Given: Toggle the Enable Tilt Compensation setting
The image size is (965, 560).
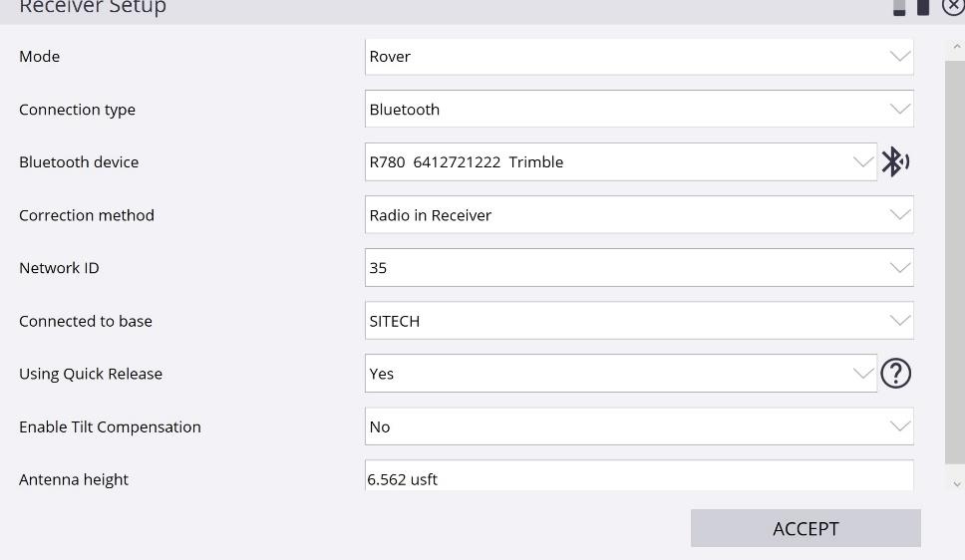Looking at the screenshot, I should (x=638, y=426).
